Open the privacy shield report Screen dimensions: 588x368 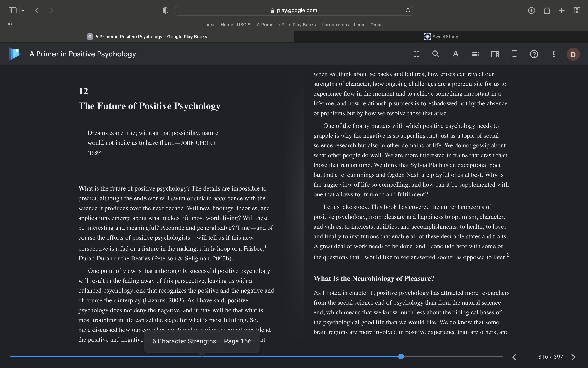[165, 10]
